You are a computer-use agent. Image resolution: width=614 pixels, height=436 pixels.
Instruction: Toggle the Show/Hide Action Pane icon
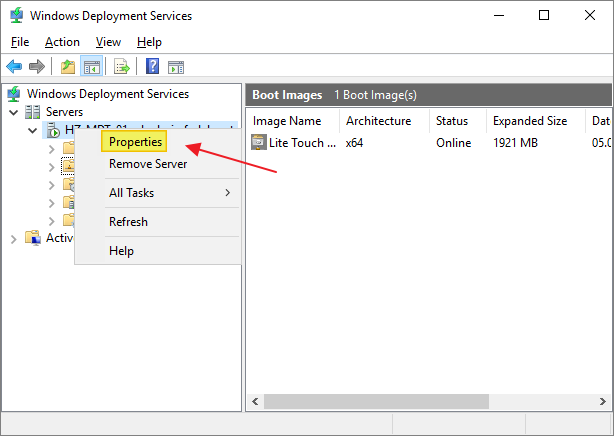[176, 67]
